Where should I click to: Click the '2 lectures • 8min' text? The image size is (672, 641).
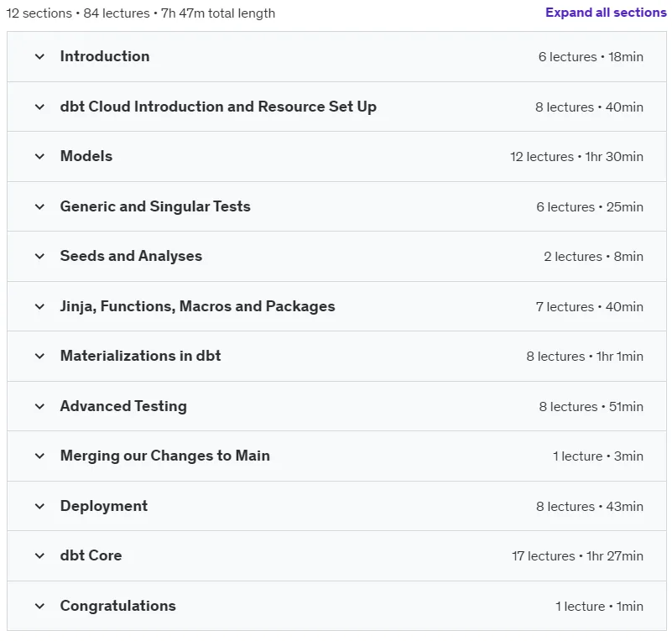pos(594,256)
